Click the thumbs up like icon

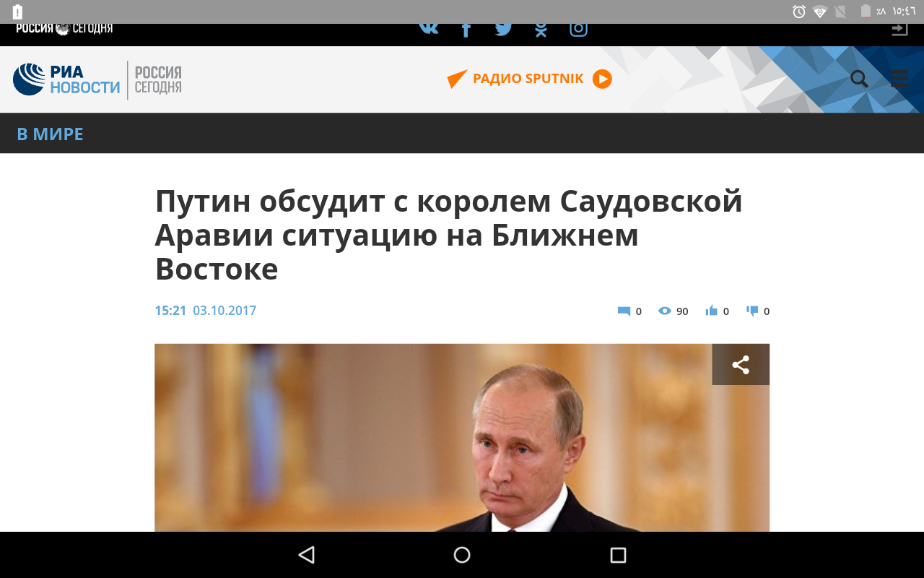[x=712, y=311]
